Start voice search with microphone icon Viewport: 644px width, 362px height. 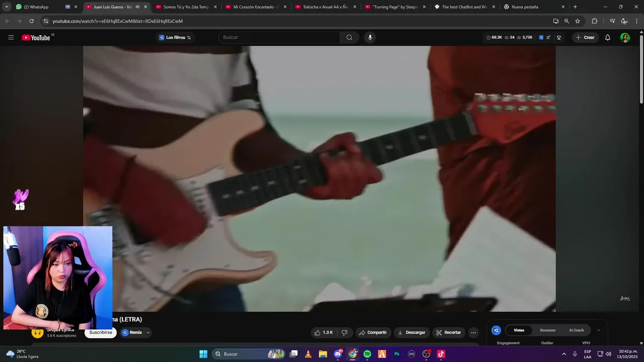(x=370, y=38)
